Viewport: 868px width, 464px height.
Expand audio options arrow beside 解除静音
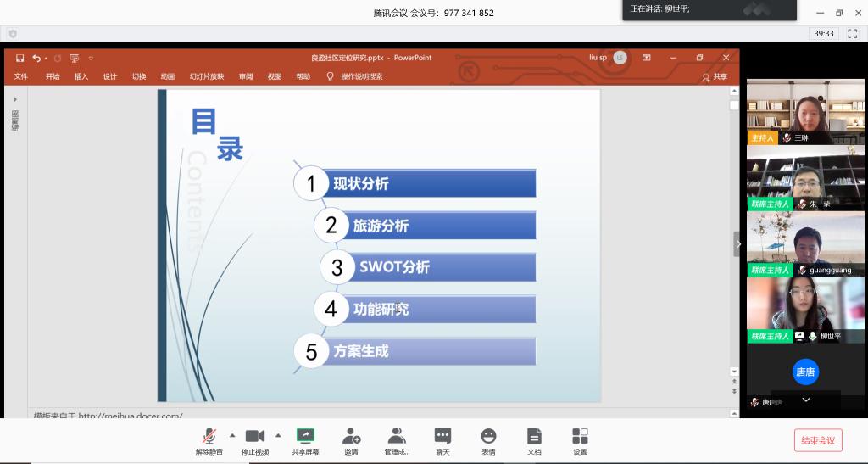[232, 435]
